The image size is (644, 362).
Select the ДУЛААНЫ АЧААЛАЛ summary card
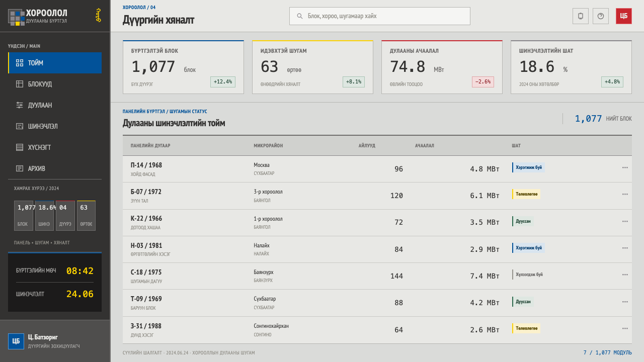pos(442,67)
